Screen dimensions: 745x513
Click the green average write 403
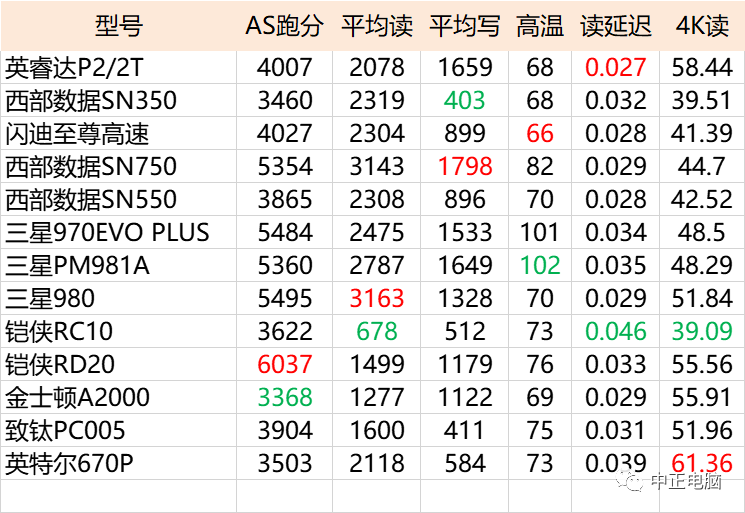coord(465,100)
